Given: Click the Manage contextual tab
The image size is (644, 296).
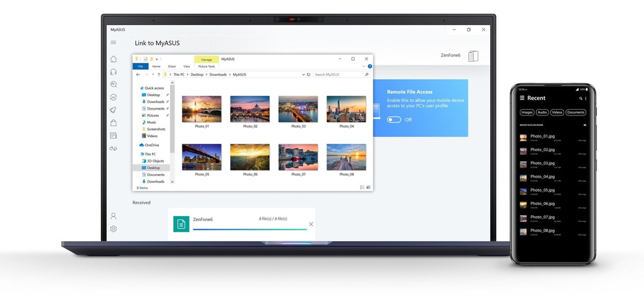Looking at the screenshot, I should click(x=207, y=59).
